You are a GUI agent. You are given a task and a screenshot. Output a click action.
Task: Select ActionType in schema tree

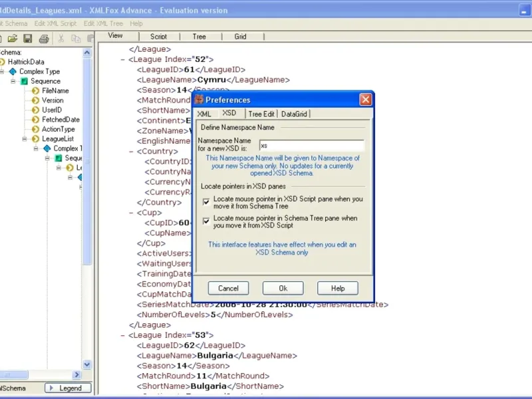[59, 129]
